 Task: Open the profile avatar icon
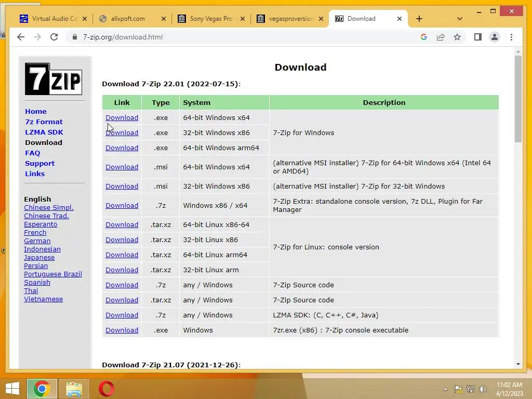tap(495, 37)
